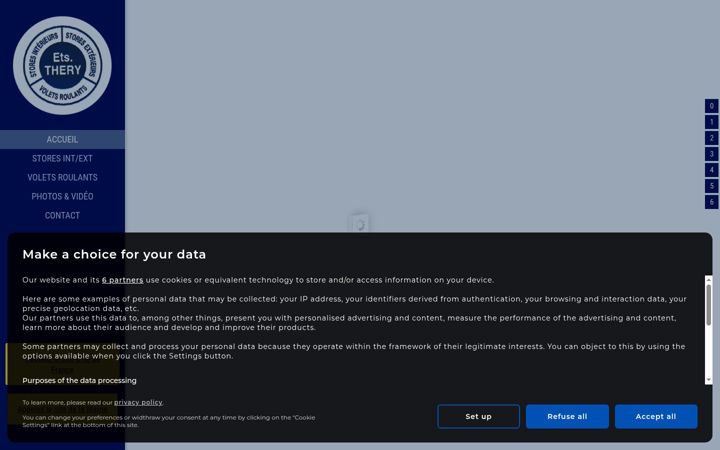Jump to slide 5 in pagination
The image size is (720, 450).
pos(712,186)
